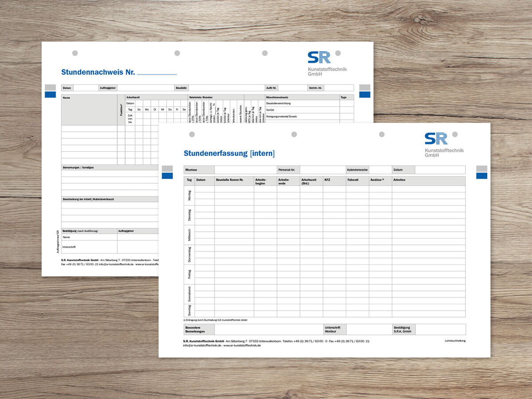Click the Stundenerfassung [intern] title
This screenshot has width=532, height=399.
click(229, 153)
